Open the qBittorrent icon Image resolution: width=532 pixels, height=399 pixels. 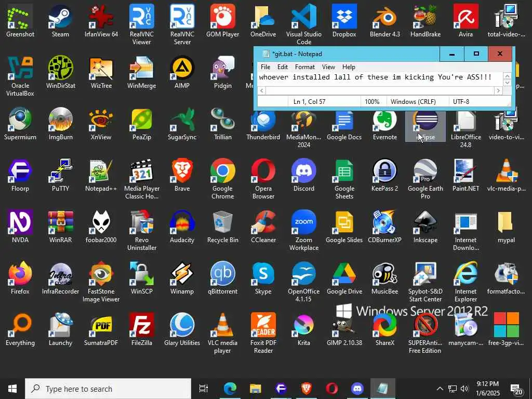(x=222, y=278)
